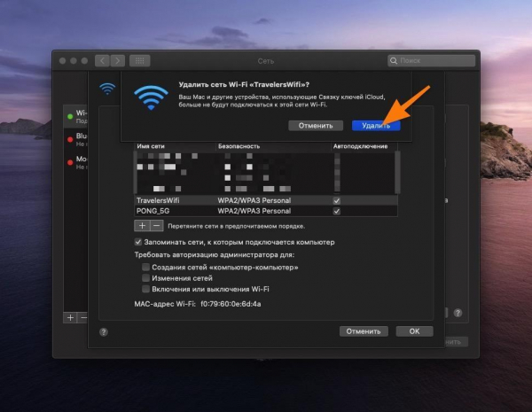This screenshot has width=532, height=412.
Task: Select the Wi-Fi service in the sidebar
Action: tap(76, 116)
